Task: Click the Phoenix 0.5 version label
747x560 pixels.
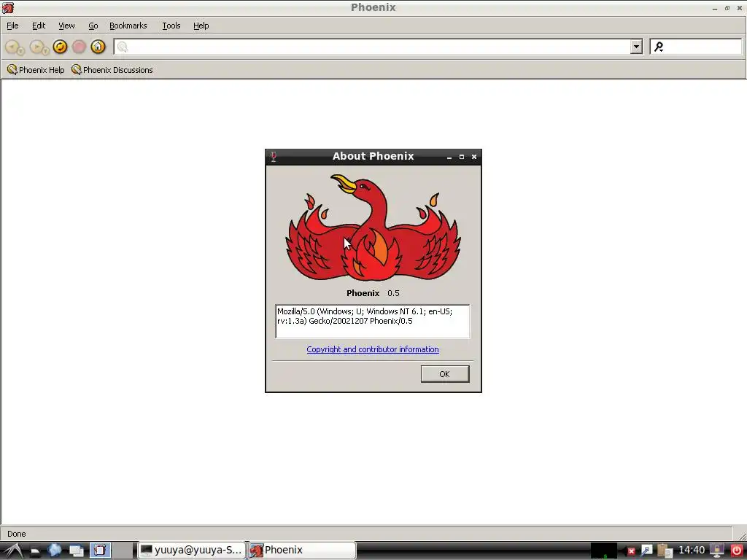Action: tap(373, 293)
